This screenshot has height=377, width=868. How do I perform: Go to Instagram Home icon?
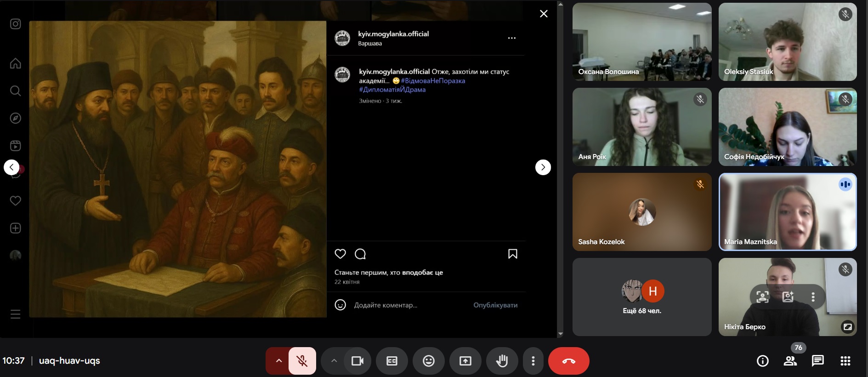coord(15,63)
